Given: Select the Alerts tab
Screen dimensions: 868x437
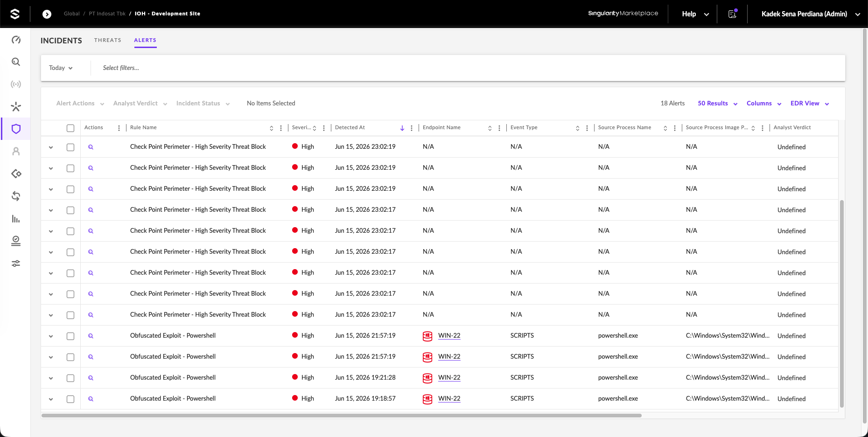Looking at the screenshot, I should tap(145, 40).
